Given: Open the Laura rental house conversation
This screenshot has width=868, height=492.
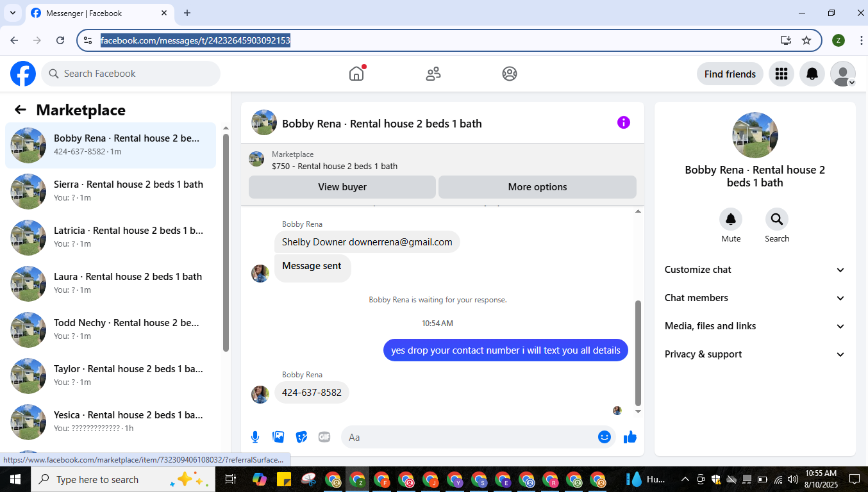Looking at the screenshot, I should click(x=110, y=284).
